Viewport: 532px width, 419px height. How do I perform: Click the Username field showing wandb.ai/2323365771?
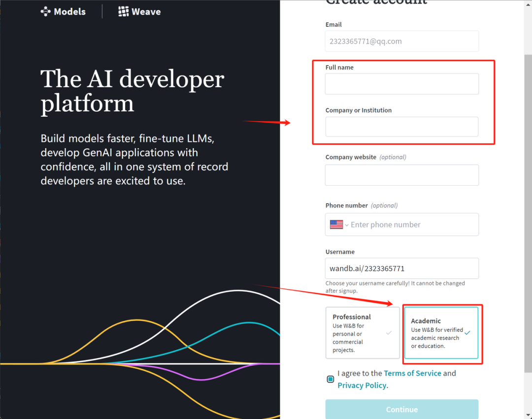(401, 268)
